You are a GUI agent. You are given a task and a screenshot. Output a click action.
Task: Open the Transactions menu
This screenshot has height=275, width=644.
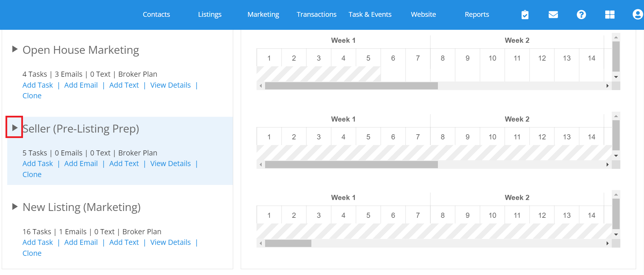(316, 14)
